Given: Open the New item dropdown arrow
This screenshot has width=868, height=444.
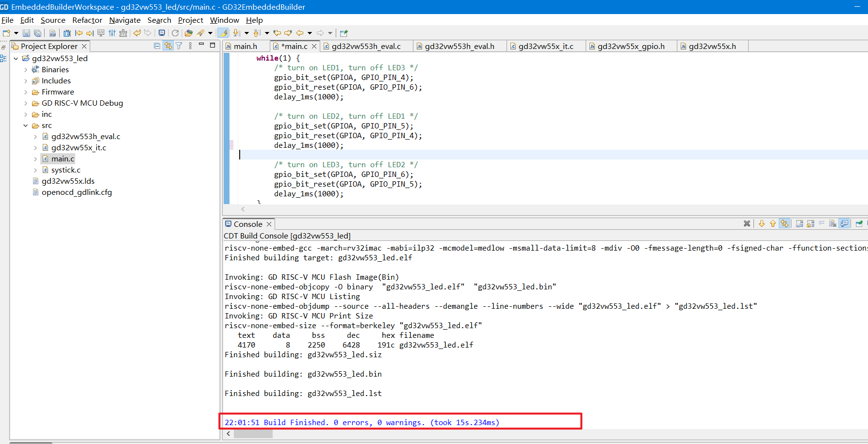Looking at the screenshot, I should click(16, 33).
